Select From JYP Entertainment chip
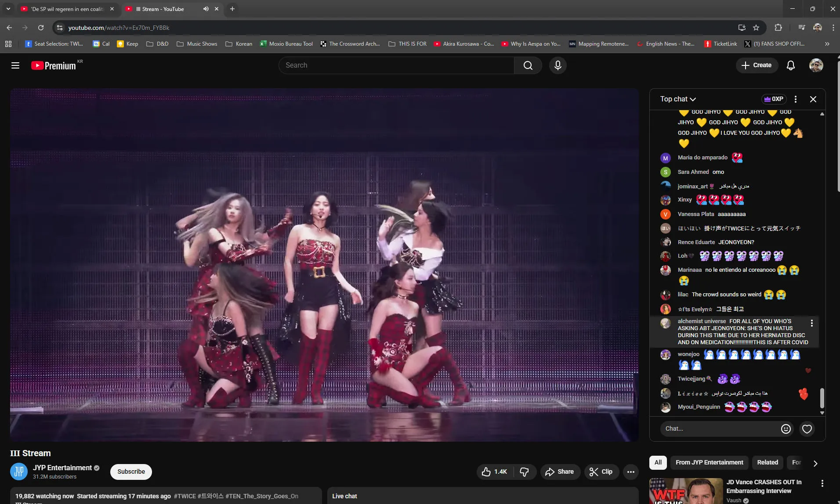840x504 pixels. click(710, 463)
